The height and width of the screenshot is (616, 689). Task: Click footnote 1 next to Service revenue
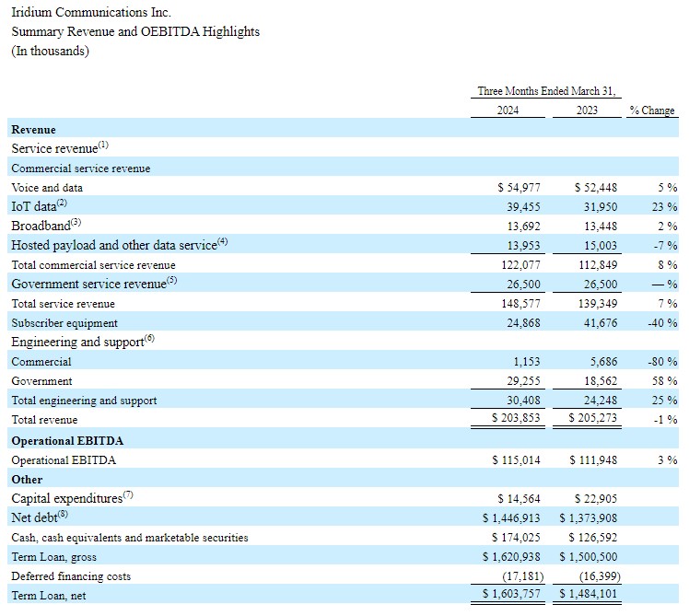[103, 145]
